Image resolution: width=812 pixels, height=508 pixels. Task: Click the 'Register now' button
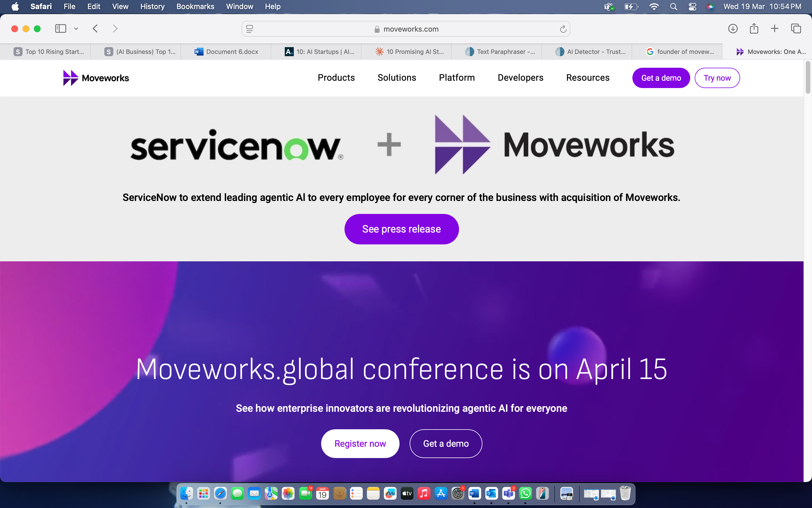(x=360, y=443)
